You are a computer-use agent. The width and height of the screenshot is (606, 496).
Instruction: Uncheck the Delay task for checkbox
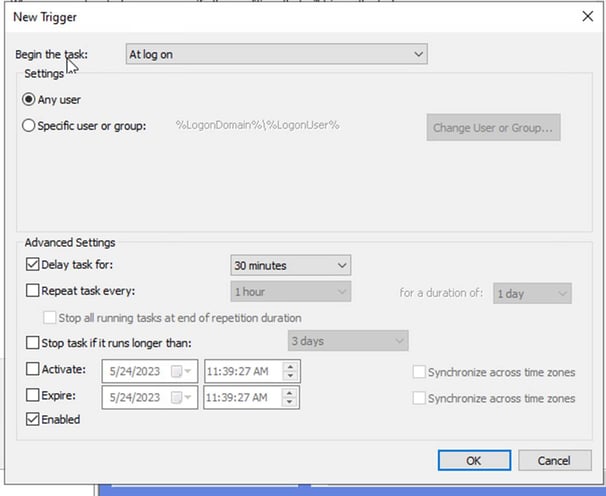[32, 265]
